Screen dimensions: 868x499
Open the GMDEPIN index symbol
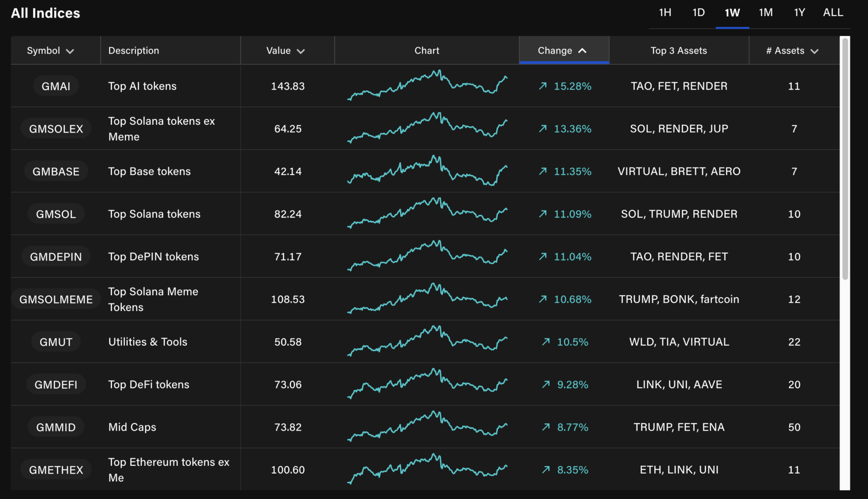click(56, 257)
